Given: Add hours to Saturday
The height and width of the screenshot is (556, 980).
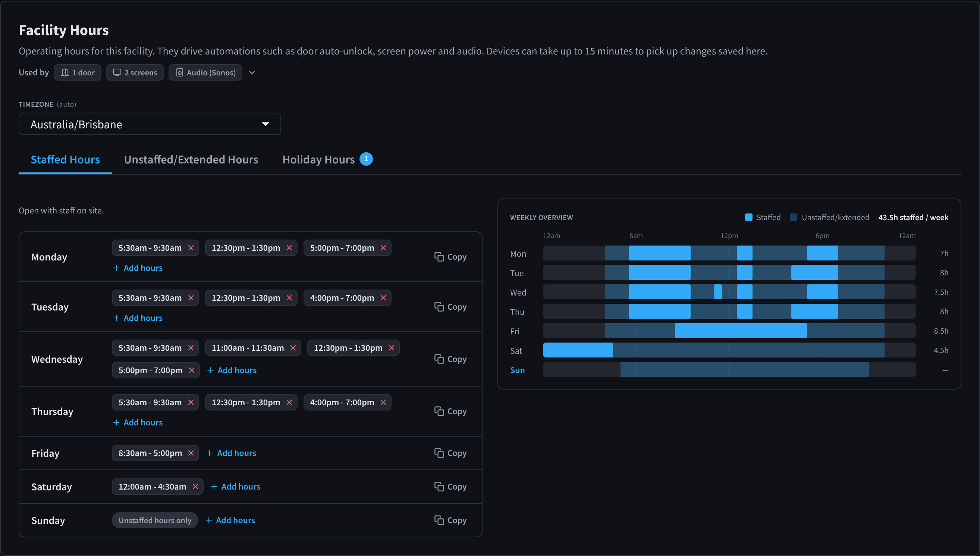Looking at the screenshot, I should coord(235,487).
